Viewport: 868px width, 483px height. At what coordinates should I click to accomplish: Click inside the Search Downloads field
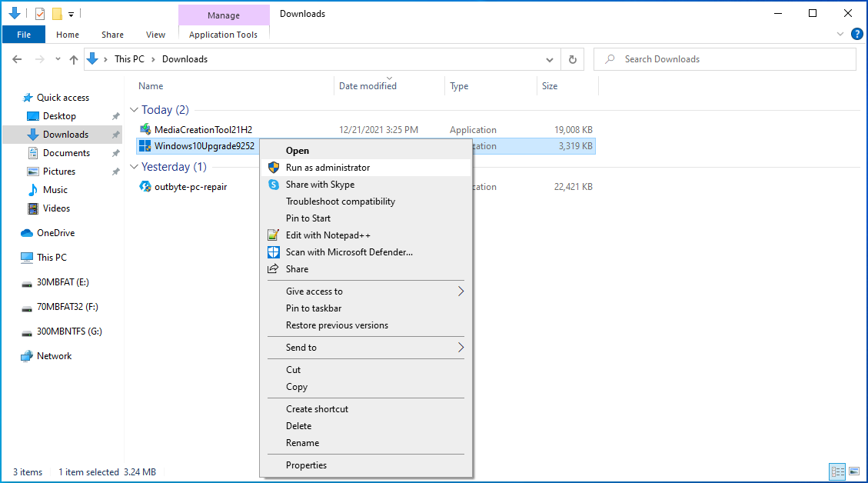[x=723, y=58]
